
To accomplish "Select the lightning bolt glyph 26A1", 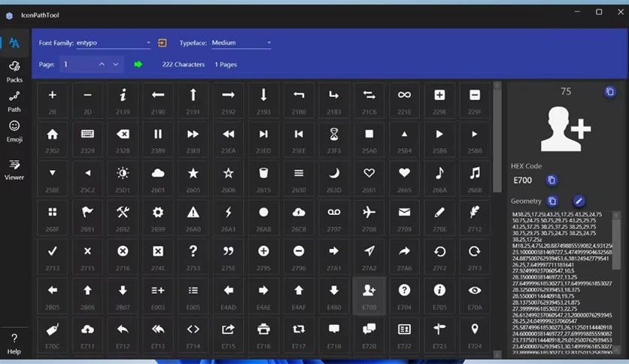I will (x=228, y=217).
